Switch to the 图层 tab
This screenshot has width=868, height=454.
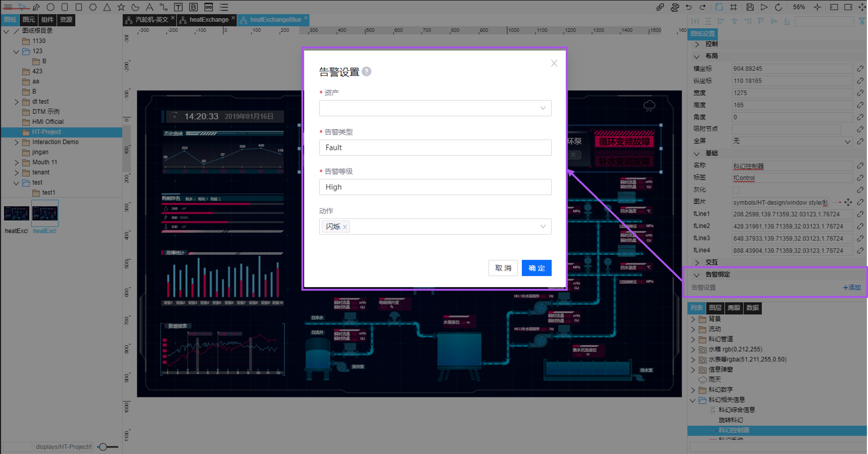(x=715, y=307)
